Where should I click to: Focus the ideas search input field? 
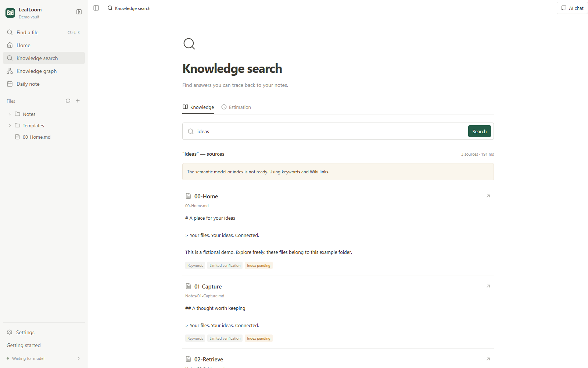(x=331, y=131)
